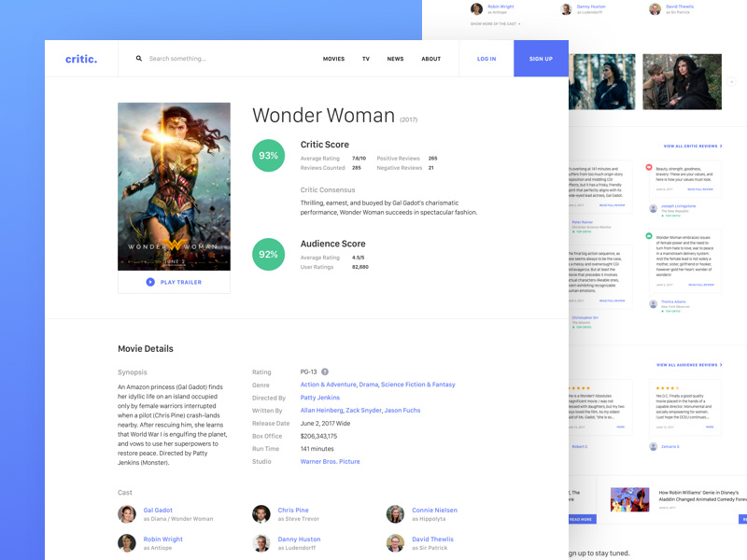
Task: Open the ABOUT page
Action: 431,59
